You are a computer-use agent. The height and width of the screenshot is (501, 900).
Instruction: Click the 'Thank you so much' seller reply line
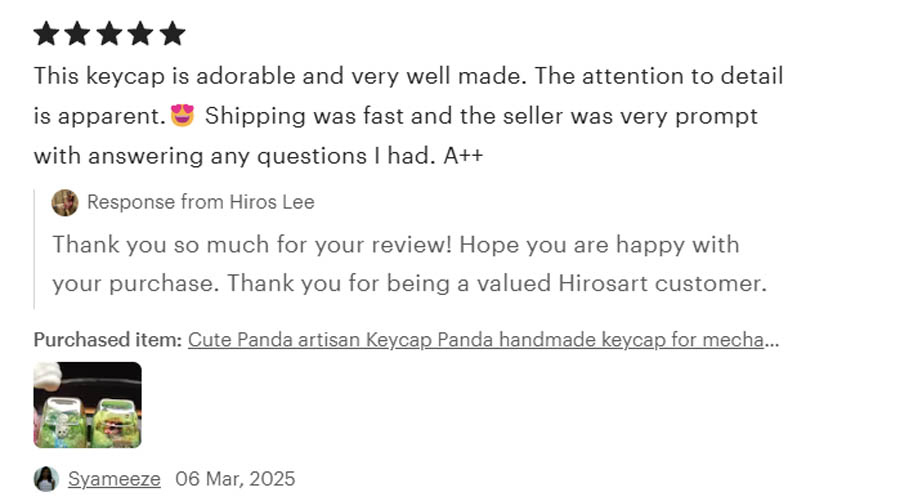click(x=395, y=245)
